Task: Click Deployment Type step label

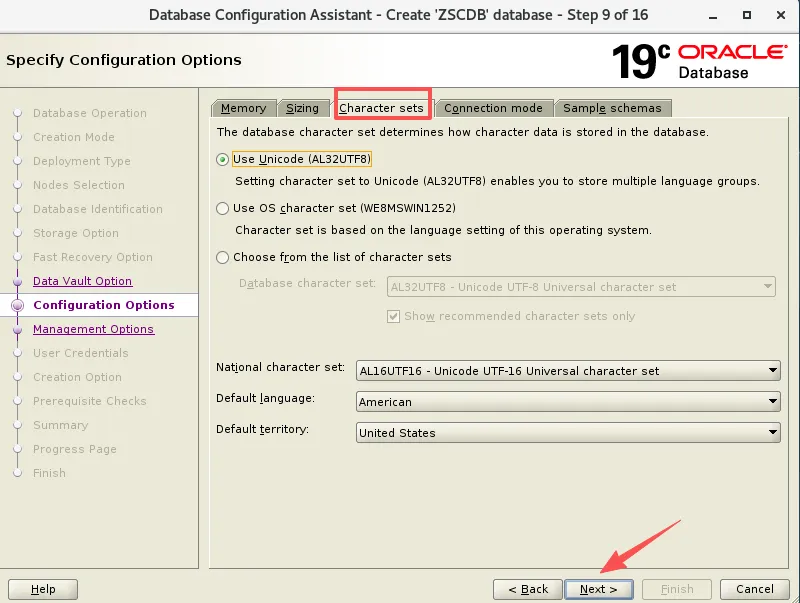Action: (82, 161)
